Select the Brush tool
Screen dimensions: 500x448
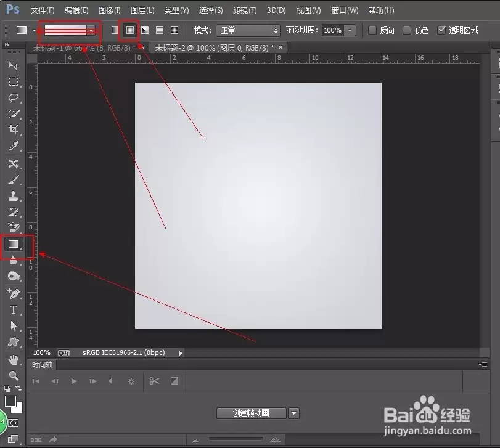tap(14, 180)
